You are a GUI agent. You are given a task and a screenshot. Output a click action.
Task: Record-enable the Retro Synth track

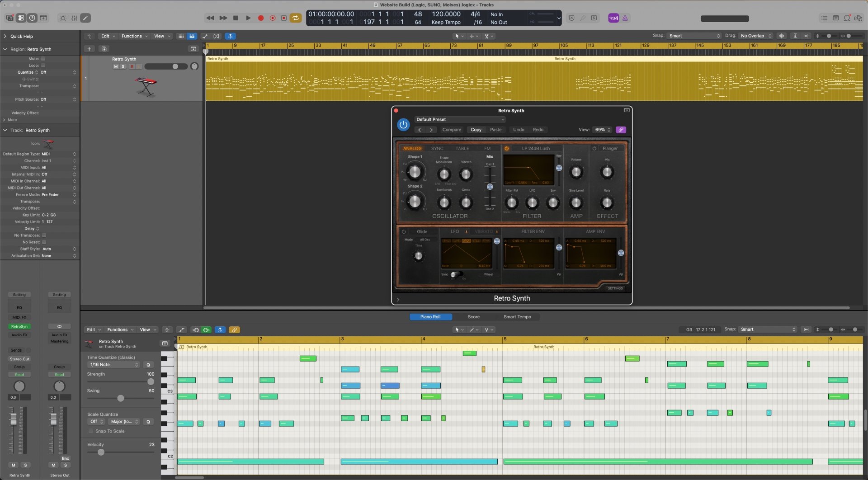coord(132,66)
